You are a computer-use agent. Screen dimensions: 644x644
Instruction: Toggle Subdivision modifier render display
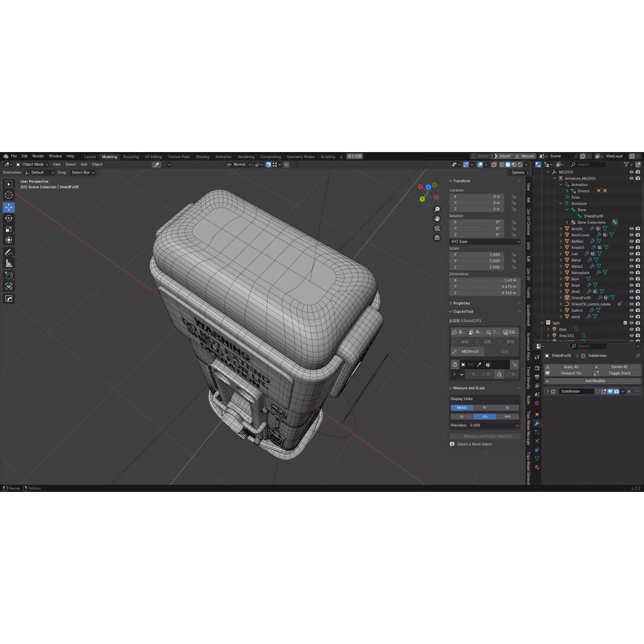(617, 391)
